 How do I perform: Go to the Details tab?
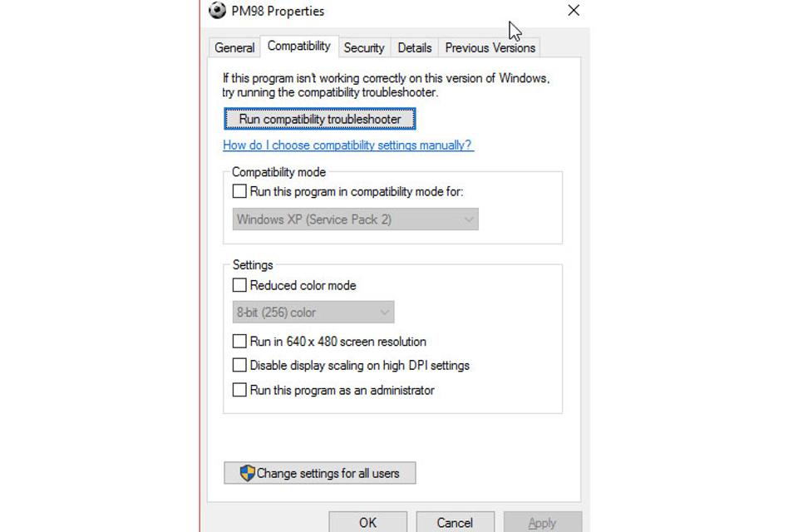[x=415, y=48]
